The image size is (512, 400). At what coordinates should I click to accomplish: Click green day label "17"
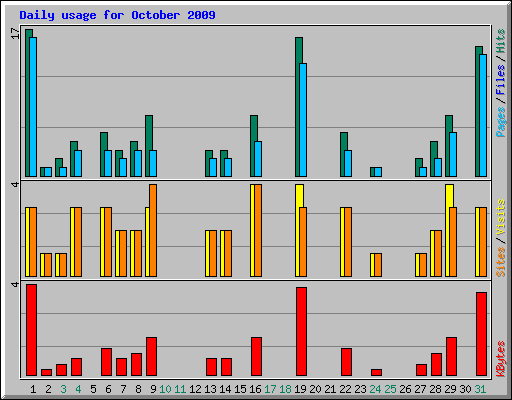click(x=270, y=389)
